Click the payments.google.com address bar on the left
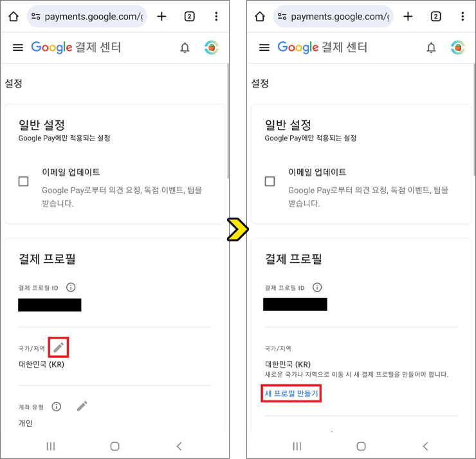 point(87,16)
